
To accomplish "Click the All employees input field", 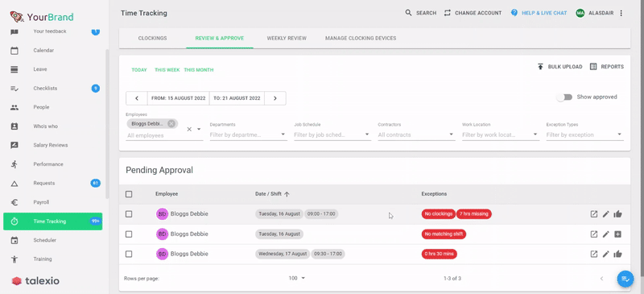I will point(155,135).
